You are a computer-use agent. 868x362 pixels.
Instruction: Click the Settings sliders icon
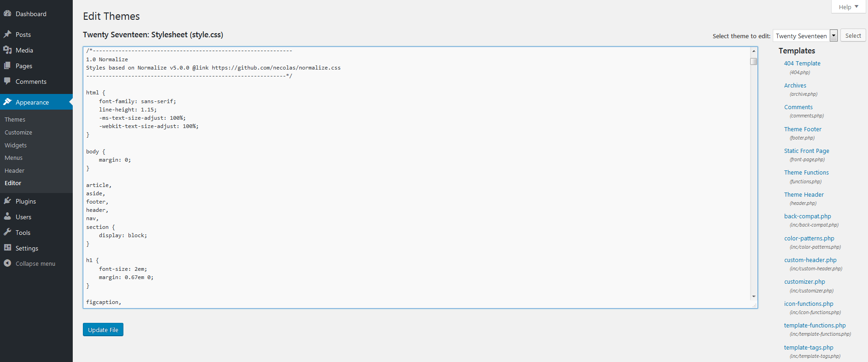point(7,248)
